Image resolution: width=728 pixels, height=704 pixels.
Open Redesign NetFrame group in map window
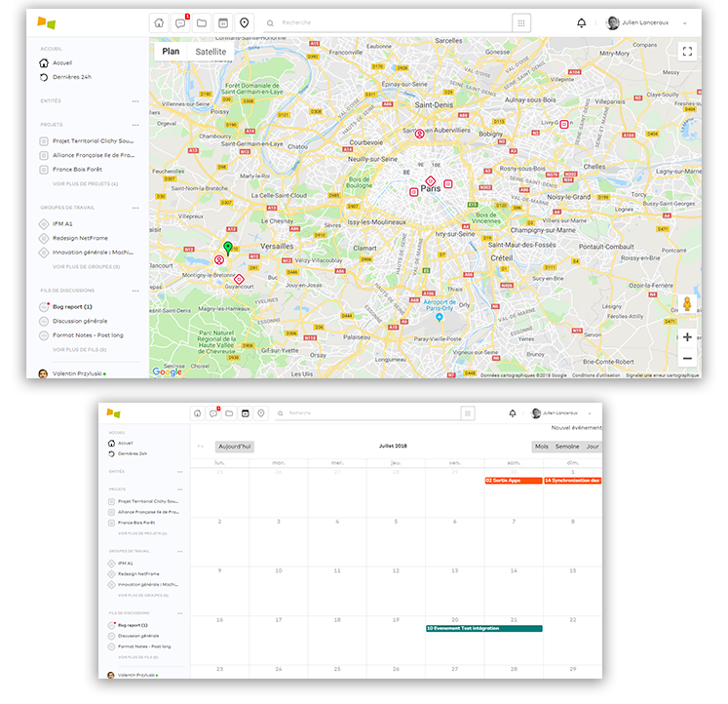click(74, 238)
